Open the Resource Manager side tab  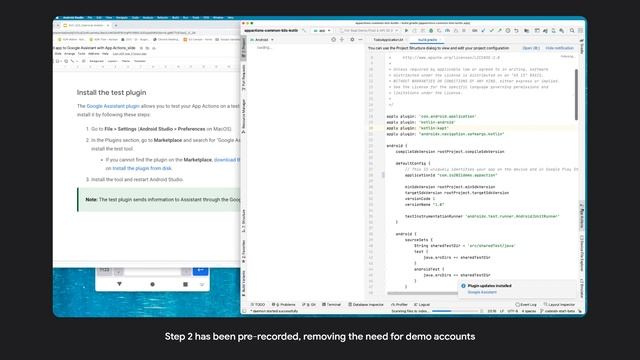point(244,116)
